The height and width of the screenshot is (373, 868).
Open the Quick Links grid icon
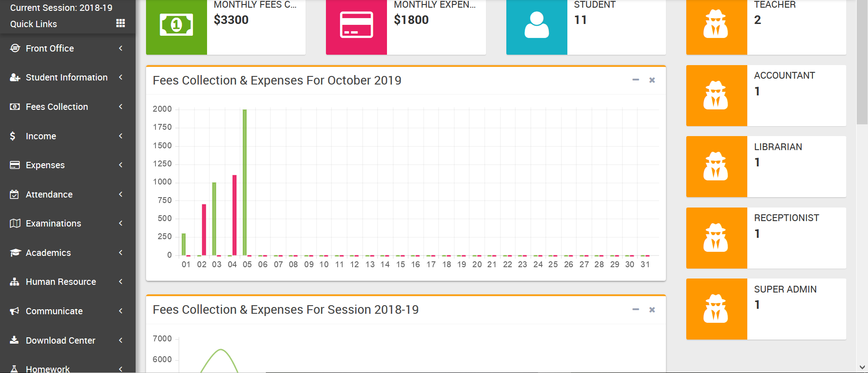tap(120, 23)
